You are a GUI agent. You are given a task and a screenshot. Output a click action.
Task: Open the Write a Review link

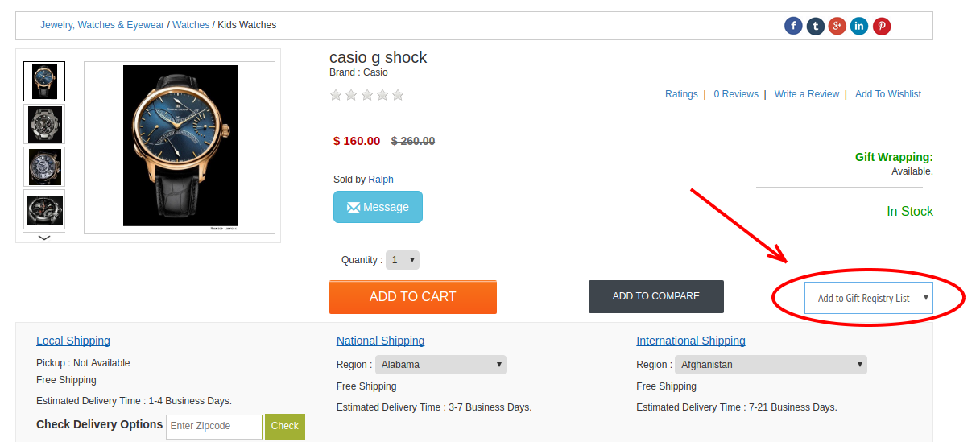[x=807, y=94]
